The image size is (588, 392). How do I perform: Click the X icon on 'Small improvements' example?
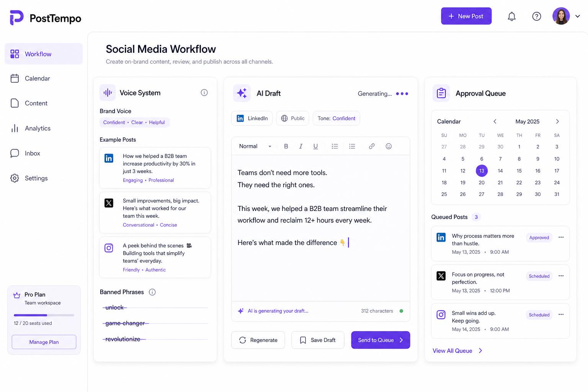pyautogui.click(x=109, y=203)
